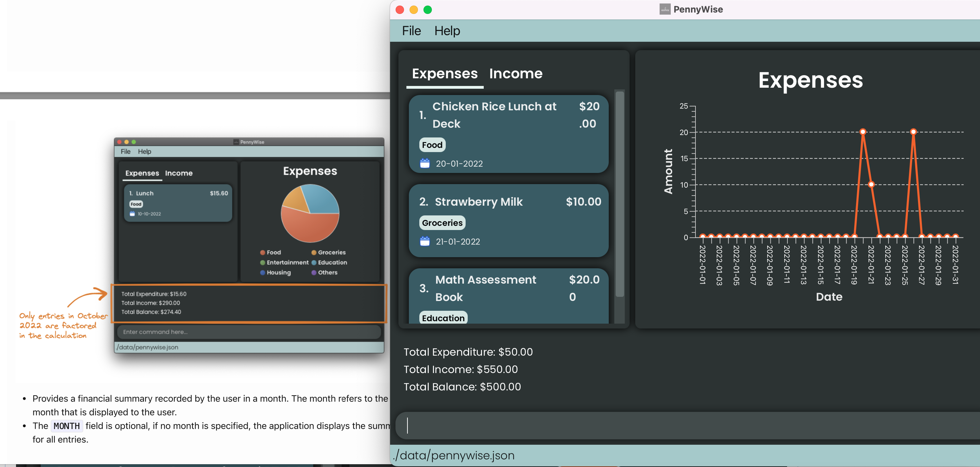Click the Groceries tag on Strawberry Milk

coord(442,223)
